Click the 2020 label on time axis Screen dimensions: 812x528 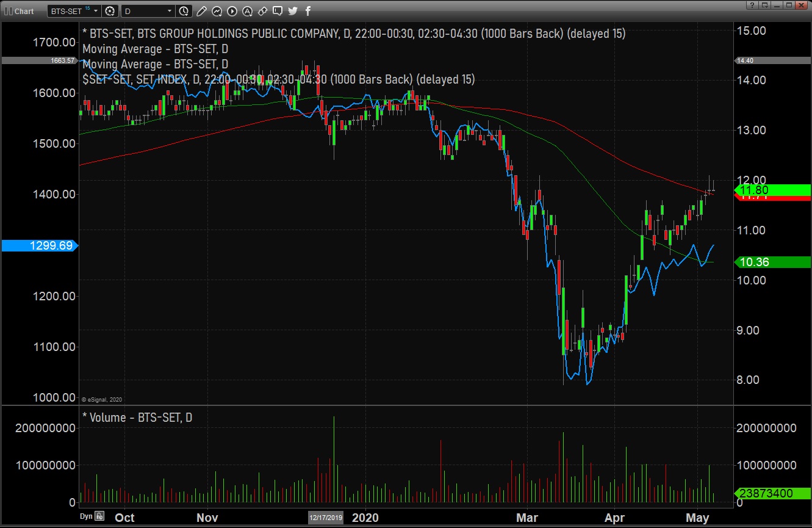click(365, 518)
